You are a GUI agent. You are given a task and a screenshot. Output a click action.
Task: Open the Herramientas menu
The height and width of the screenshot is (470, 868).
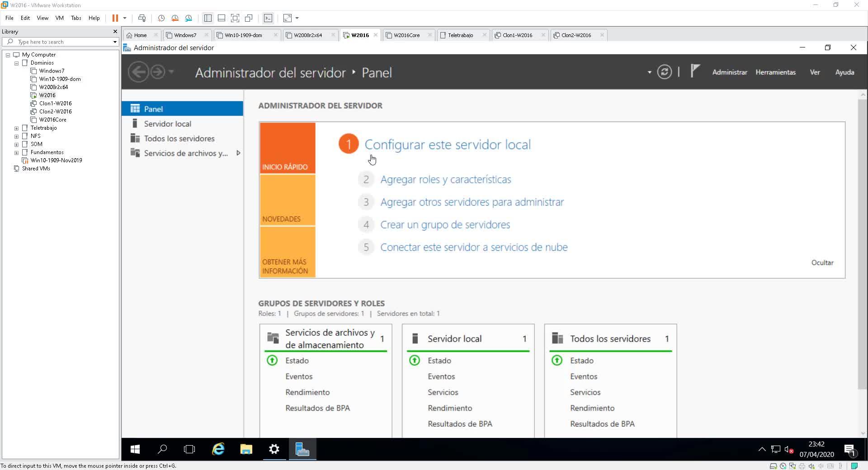(775, 72)
